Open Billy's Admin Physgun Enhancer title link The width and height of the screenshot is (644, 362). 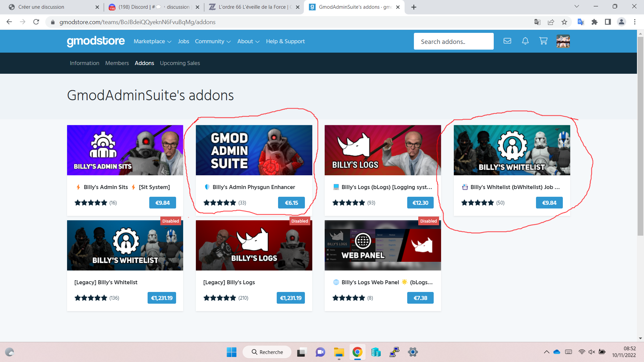tap(250, 187)
